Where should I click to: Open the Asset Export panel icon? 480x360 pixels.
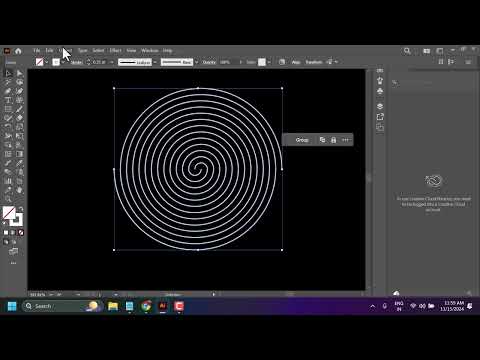(380, 117)
